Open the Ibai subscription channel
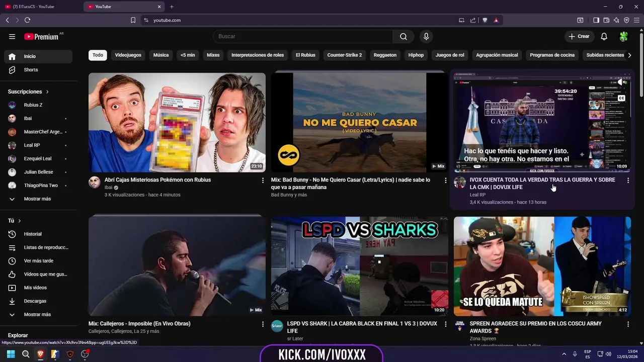 point(39,118)
